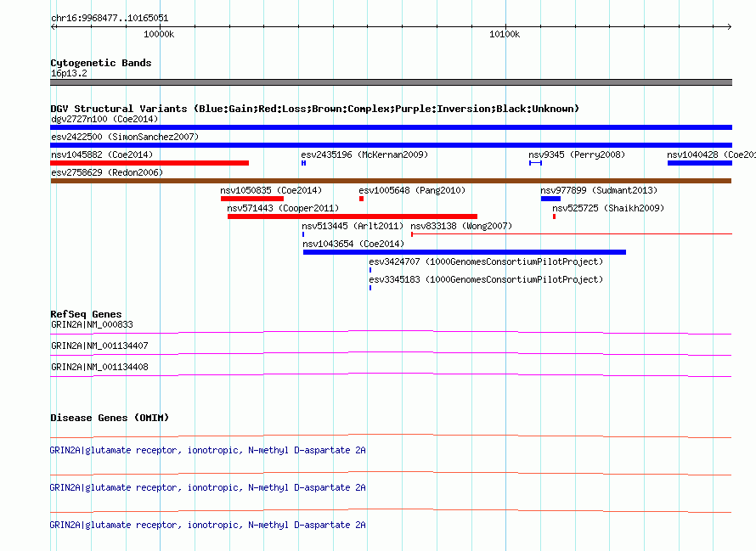Click the Disease Genes (OMIM) track title
756x551 pixels.
pos(110,418)
